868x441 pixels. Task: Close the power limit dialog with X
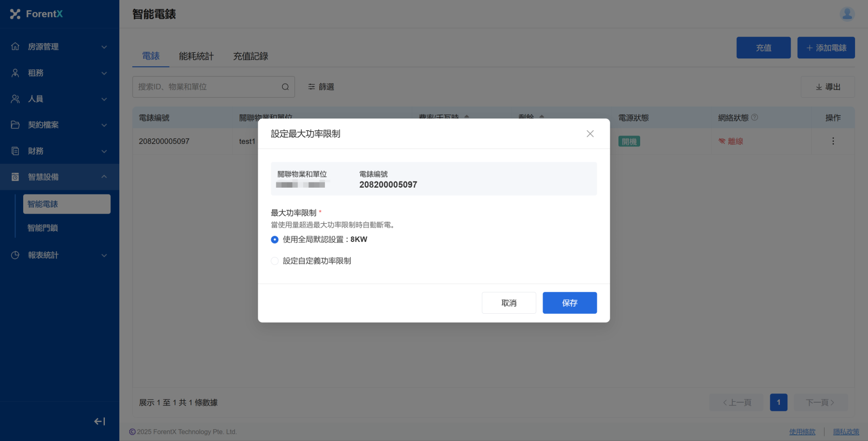pos(590,134)
